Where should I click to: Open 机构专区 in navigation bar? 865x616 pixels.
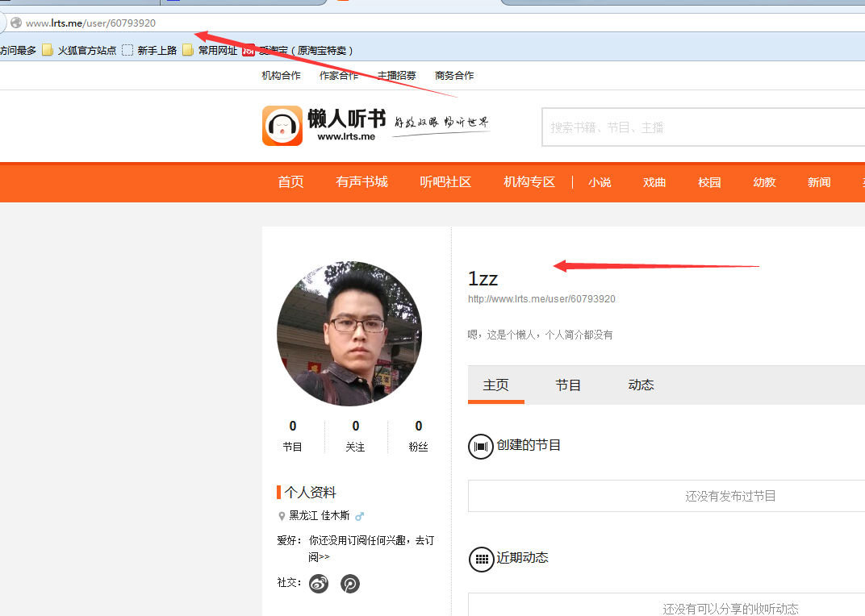tap(529, 182)
